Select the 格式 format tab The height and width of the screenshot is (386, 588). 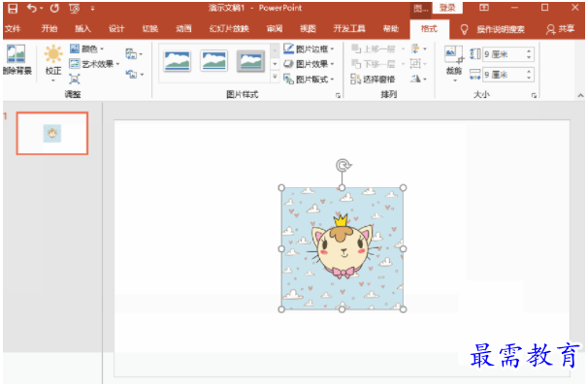tap(429, 29)
